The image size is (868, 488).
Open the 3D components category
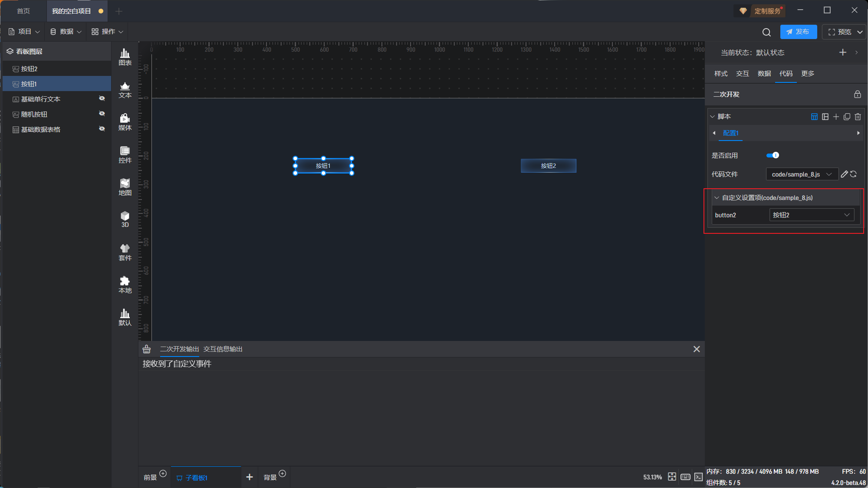coord(125,219)
